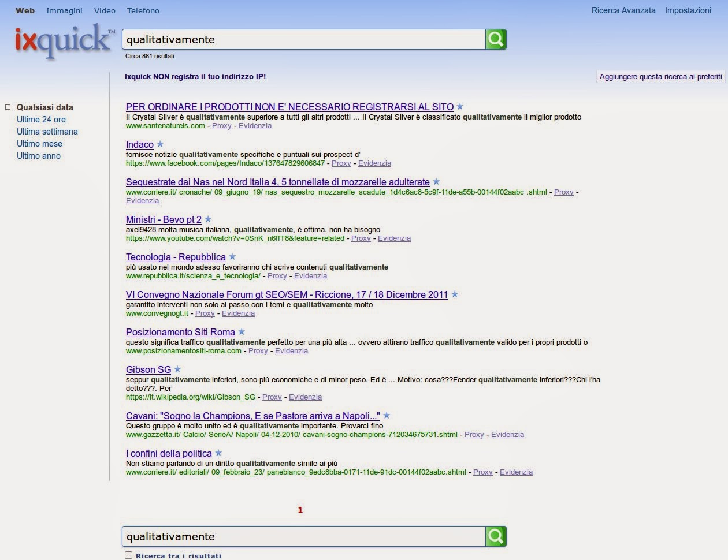This screenshot has height=560, width=728.
Task: Star the Cavani Champions result
Action: [387, 416]
